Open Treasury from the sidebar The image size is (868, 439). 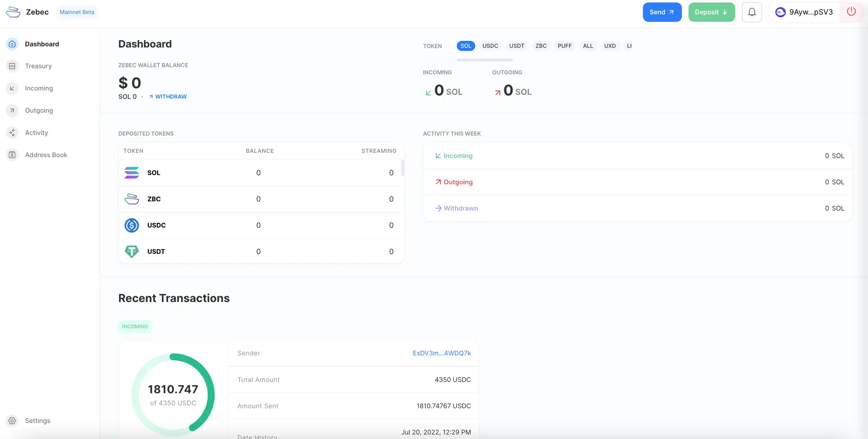[38, 66]
